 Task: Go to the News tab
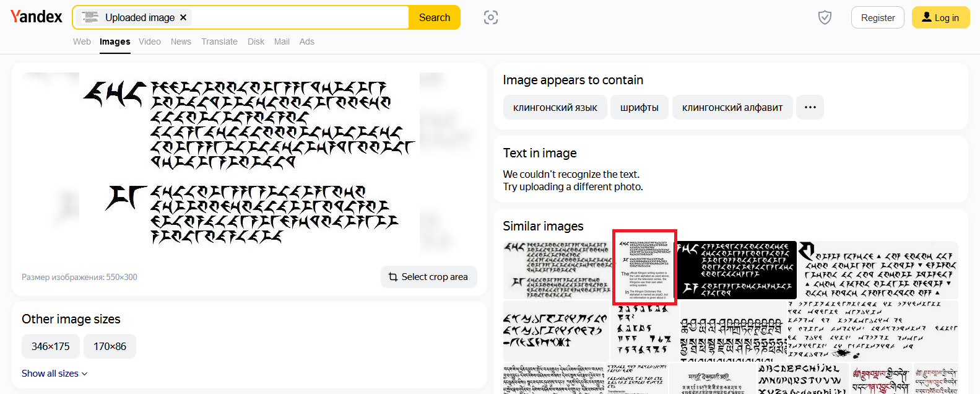(x=181, y=42)
